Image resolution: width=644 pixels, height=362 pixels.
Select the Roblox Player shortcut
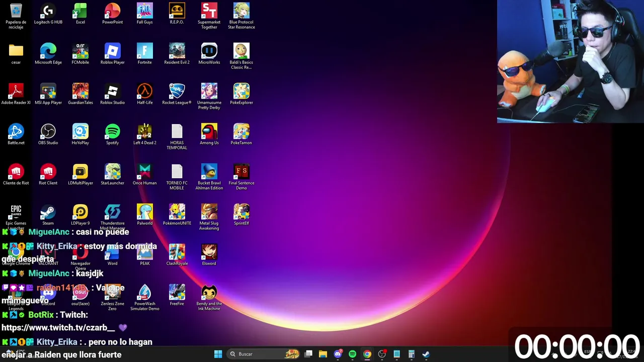pyautogui.click(x=112, y=54)
